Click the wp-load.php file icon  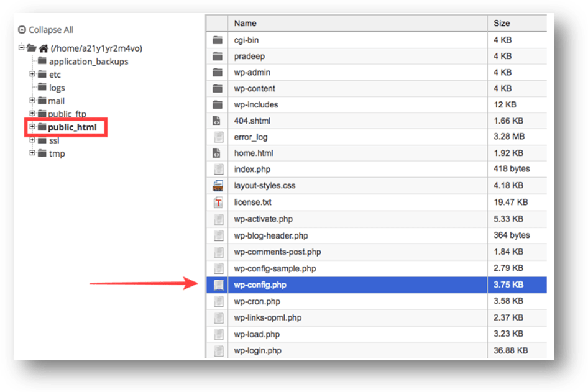point(219,334)
